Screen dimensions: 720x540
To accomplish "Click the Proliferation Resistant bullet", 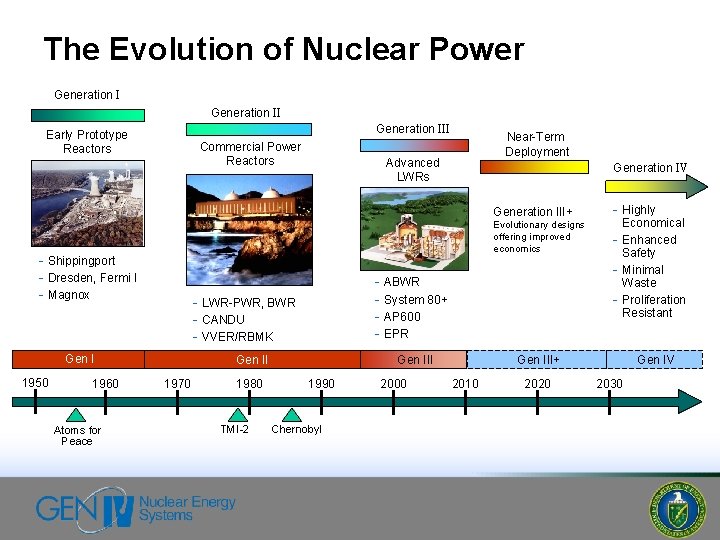I will [649, 306].
